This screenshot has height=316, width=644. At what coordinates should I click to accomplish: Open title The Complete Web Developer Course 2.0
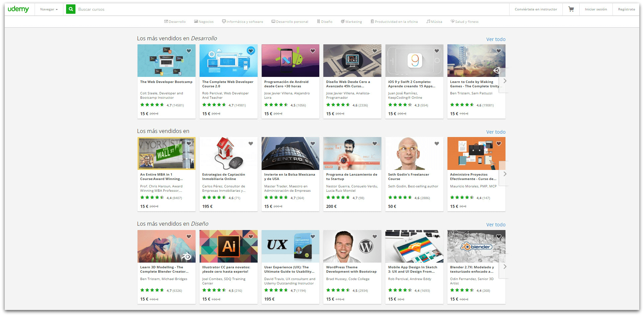point(228,84)
